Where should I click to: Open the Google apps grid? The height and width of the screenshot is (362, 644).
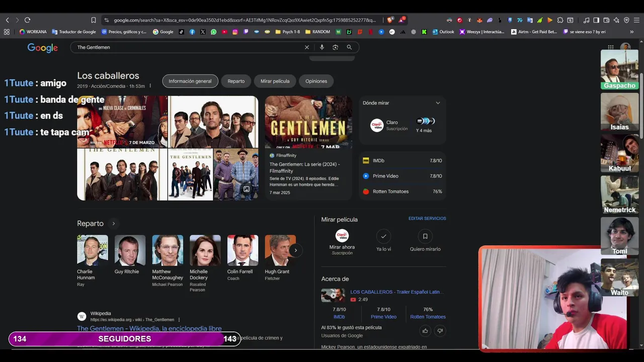(610, 47)
